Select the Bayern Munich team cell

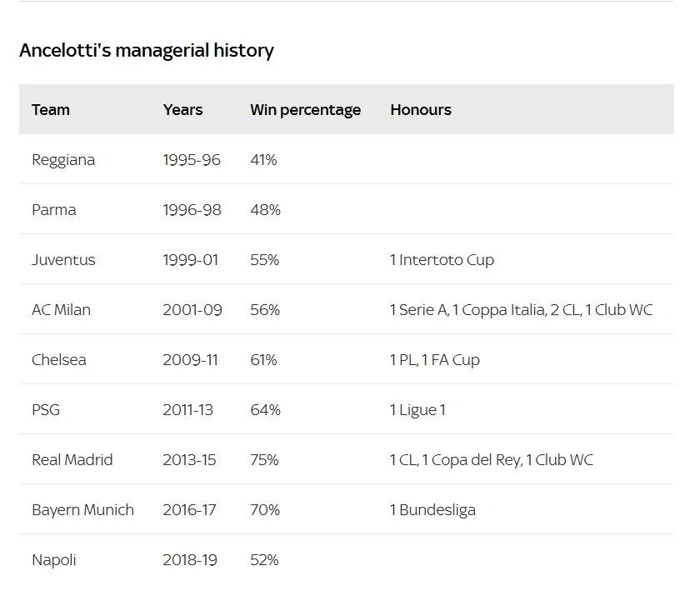[82, 509]
